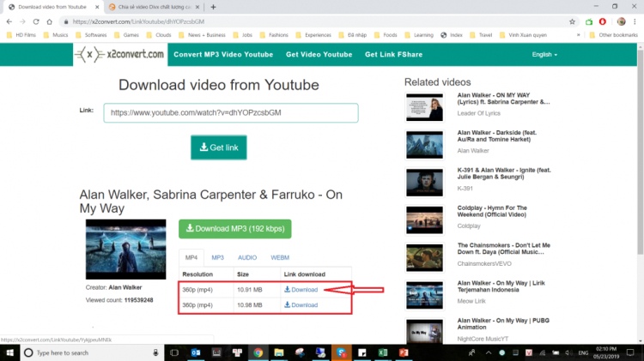This screenshot has height=361, width=644.
Task: Open the Chrome three-dot menu
Action: [x=635, y=21]
